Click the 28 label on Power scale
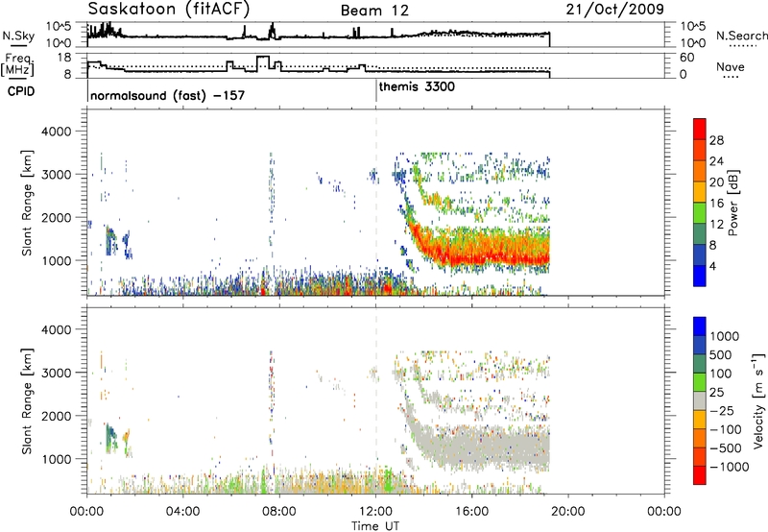Image resolution: width=768 pixels, height=532 pixels. 716,140
